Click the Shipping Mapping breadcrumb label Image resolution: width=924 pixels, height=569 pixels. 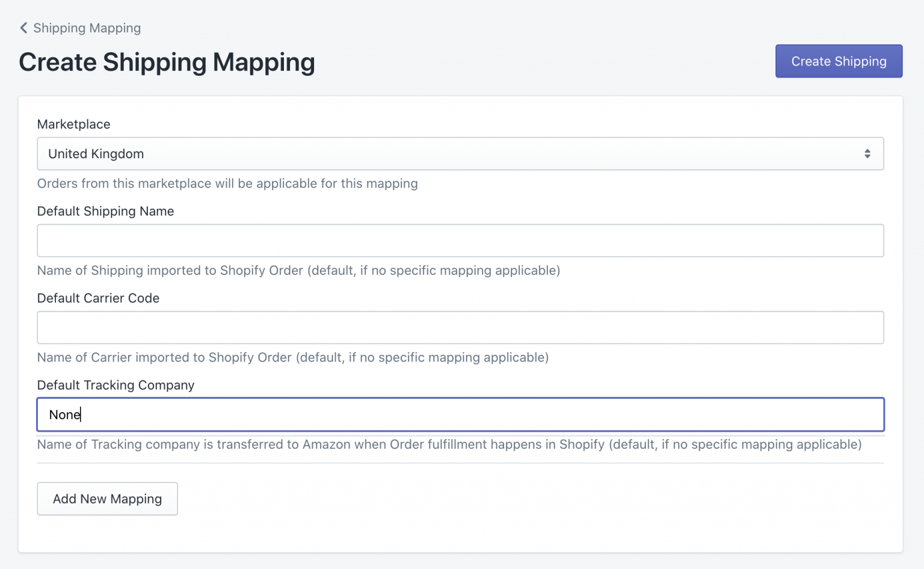(x=87, y=28)
